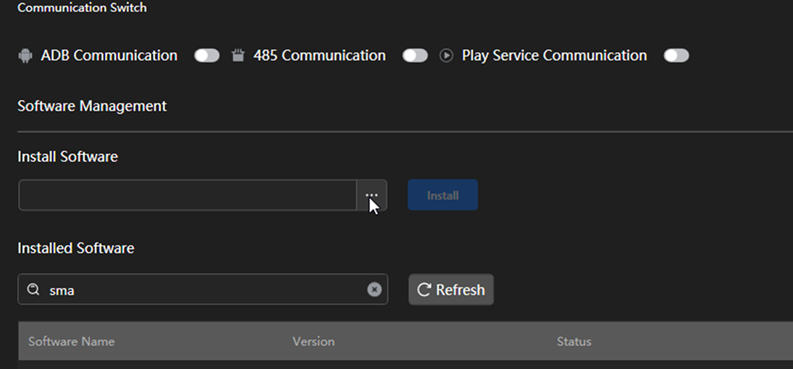Click the Install button
The width and height of the screenshot is (793, 369).
click(x=443, y=195)
